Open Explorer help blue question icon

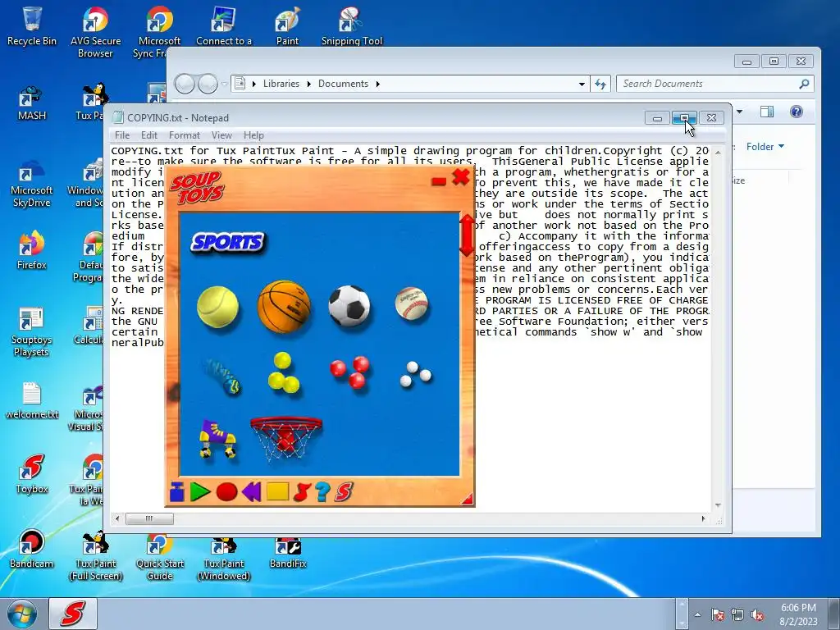click(x=796, y=112)
